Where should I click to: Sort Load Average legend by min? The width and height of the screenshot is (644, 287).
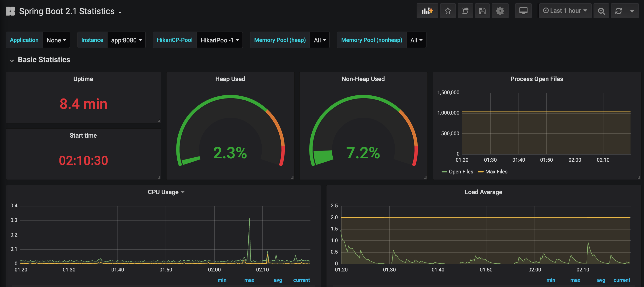[x=551, y=280]
